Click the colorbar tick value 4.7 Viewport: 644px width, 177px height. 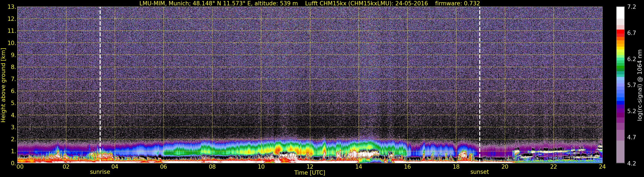[632, 137]
